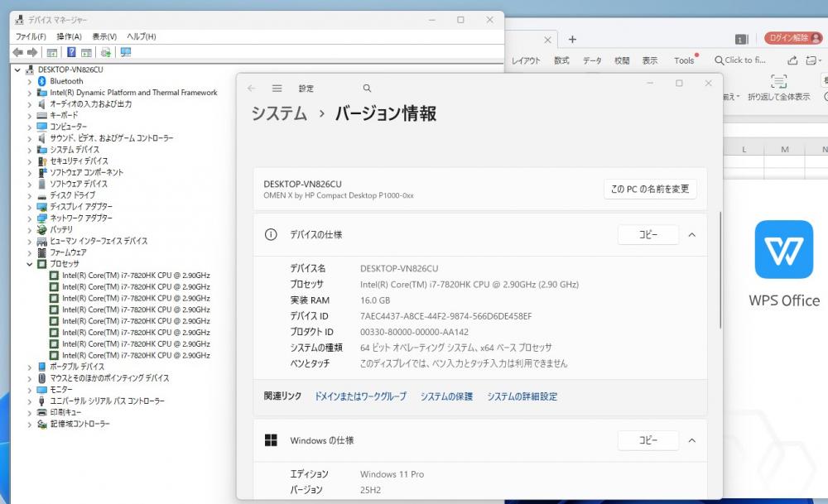The image size is (828, 504).
Task: Select column L header in WPS
Action: (x=744, y=149)
